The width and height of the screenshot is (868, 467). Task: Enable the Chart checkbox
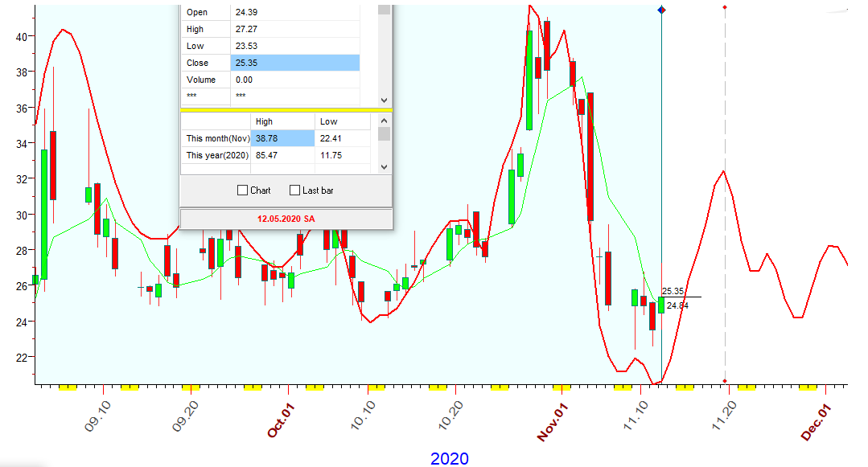(x=243, y=190)
